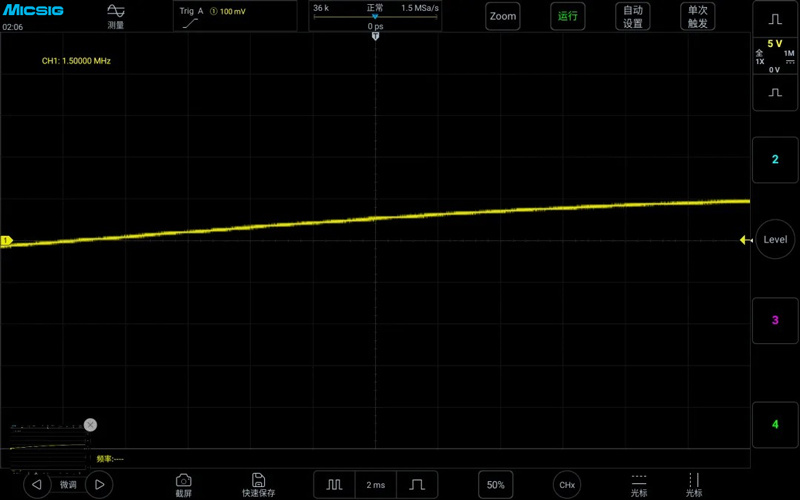This screenshot has height=500, width=800.
Task: Set trigger level to 50%
Action: (495, 485)
